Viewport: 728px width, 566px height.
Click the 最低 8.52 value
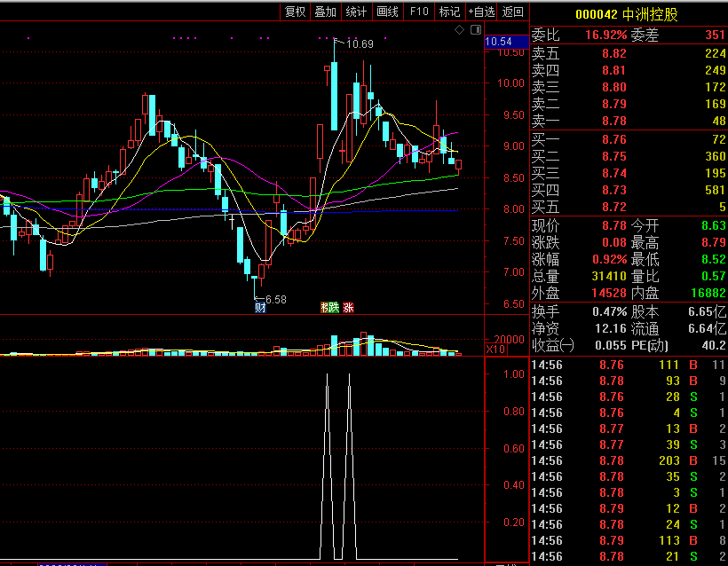point(714,259)
